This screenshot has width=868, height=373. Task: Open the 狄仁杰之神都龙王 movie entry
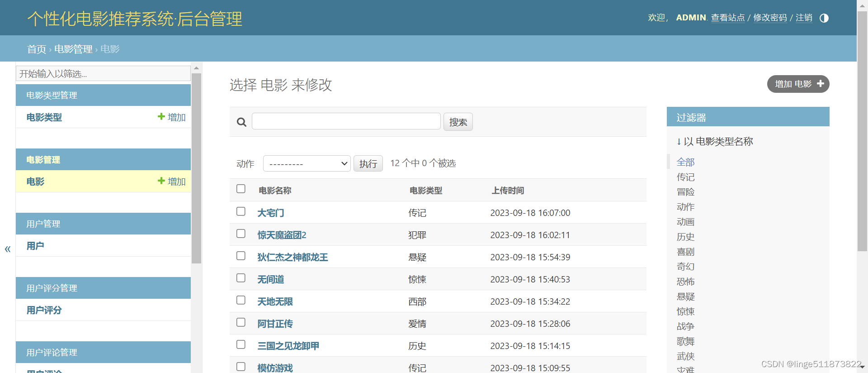292,257
